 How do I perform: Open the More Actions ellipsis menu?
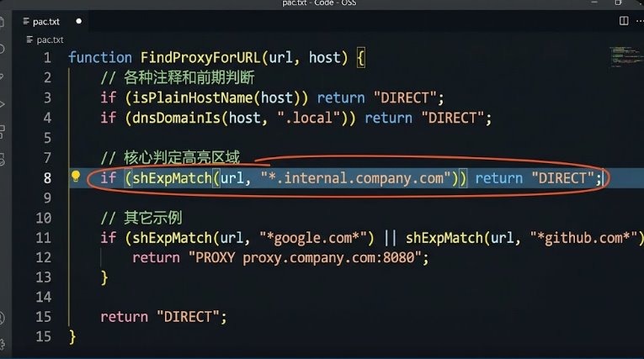(640, 21)
